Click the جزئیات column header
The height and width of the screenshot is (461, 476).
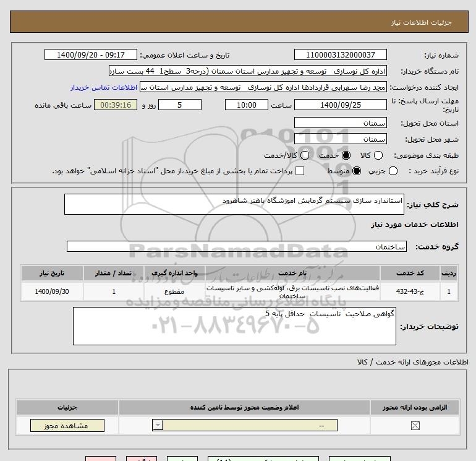tap(67, 407)
